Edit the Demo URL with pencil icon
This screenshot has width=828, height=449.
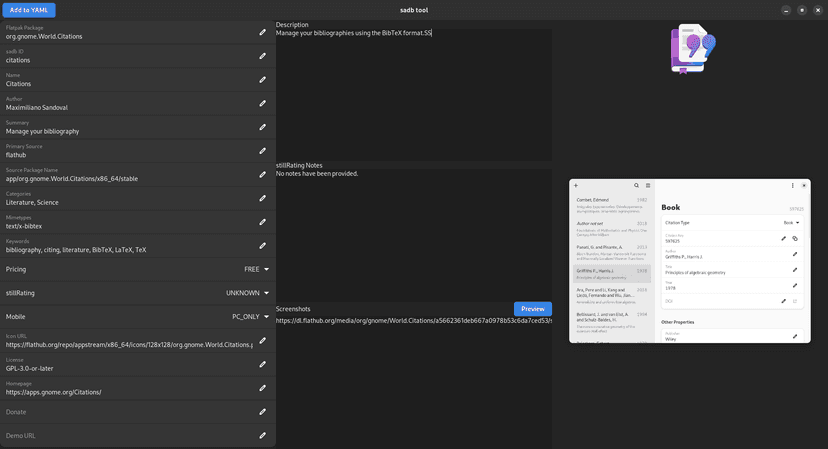pos(263,435)
